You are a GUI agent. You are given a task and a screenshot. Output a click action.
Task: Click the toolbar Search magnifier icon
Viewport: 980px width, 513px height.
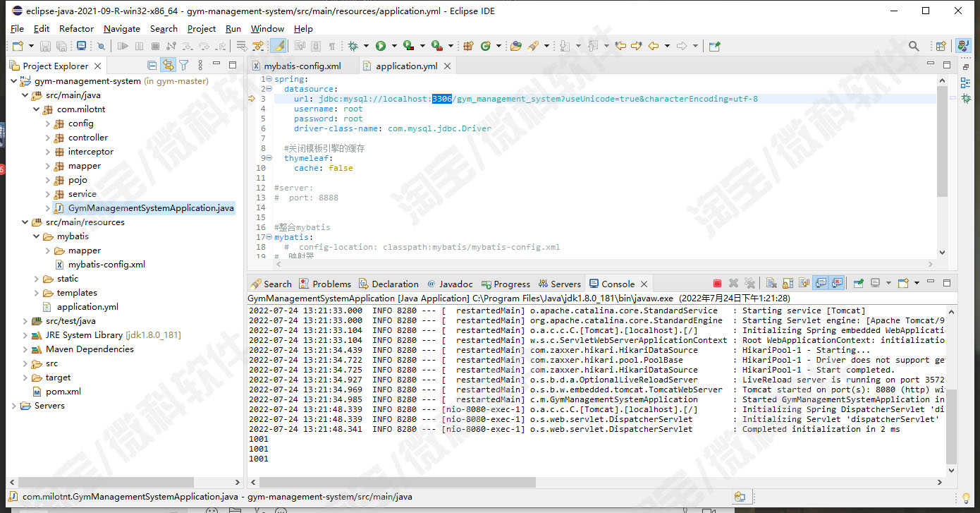914,46
